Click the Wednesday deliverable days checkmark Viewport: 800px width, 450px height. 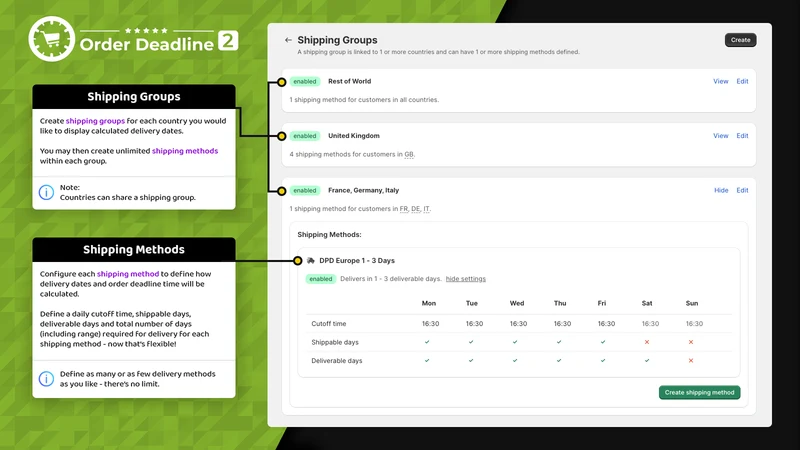point(515,360)
